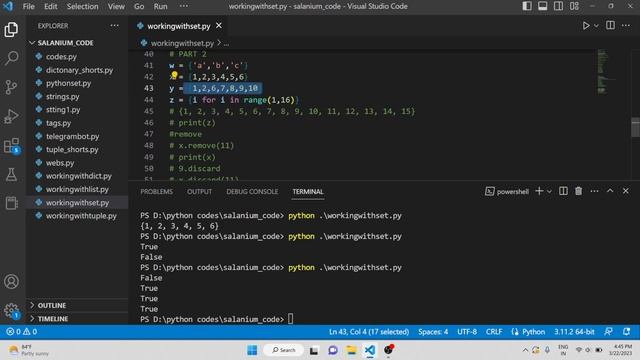Screen dimensions: 640x360
Task: Open the Accounts icon in activity bar
Action: tap(11, 282)
